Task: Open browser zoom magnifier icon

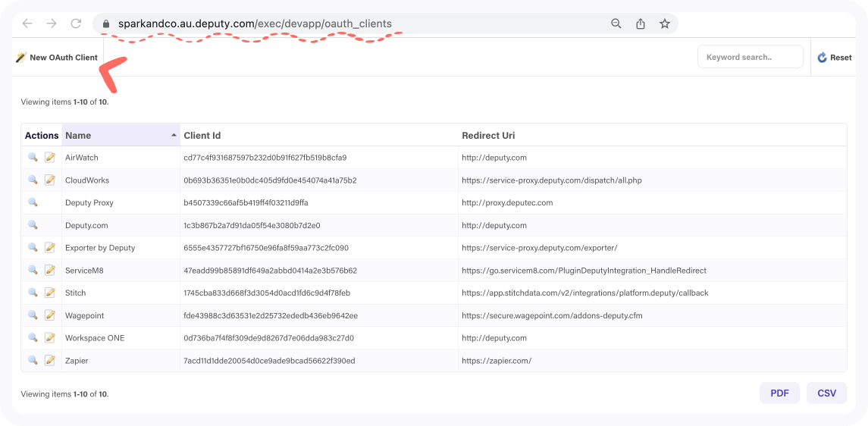Action: click(616, 23)
